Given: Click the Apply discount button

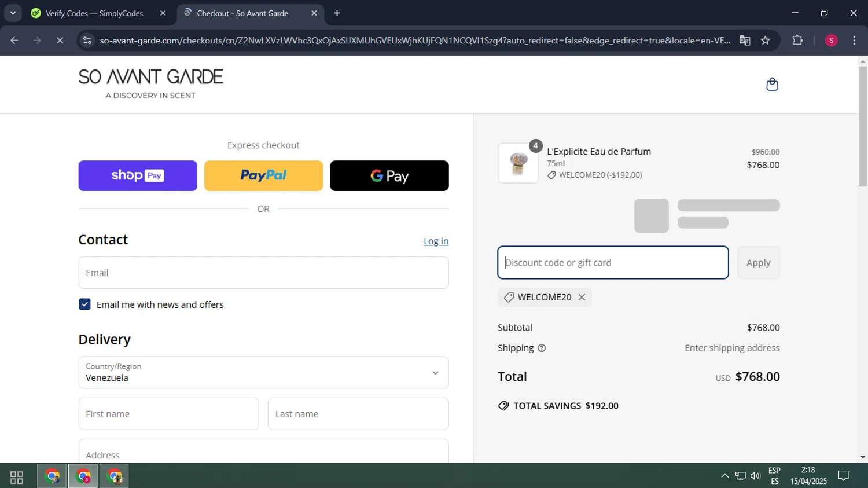Looking at the screenshot, I should [x=758, y=263].
